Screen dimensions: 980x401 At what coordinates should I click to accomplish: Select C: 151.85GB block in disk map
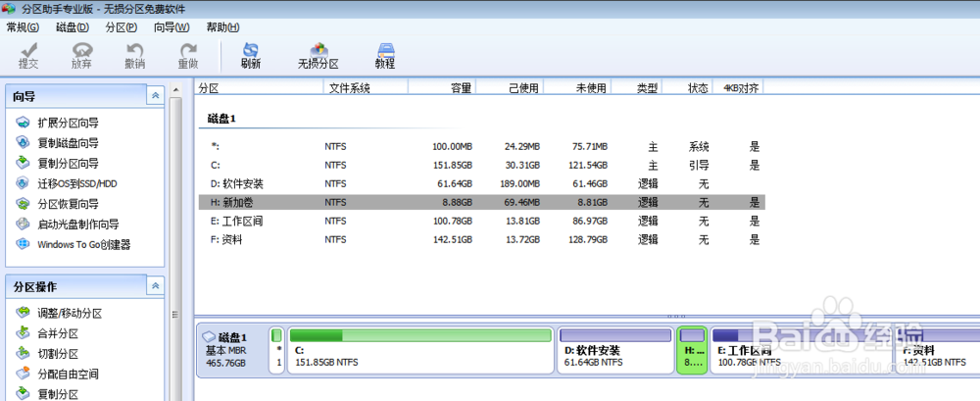coord(420,350)
